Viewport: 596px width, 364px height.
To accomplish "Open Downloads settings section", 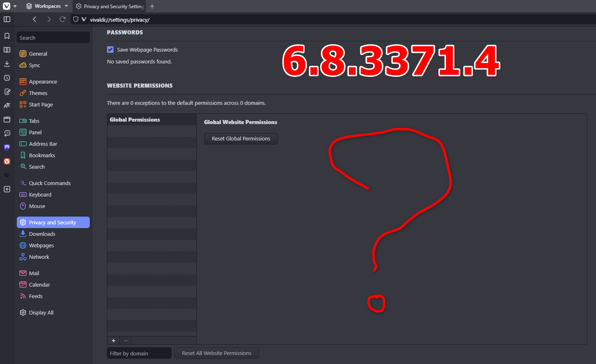I will click(x=53, y=234).
